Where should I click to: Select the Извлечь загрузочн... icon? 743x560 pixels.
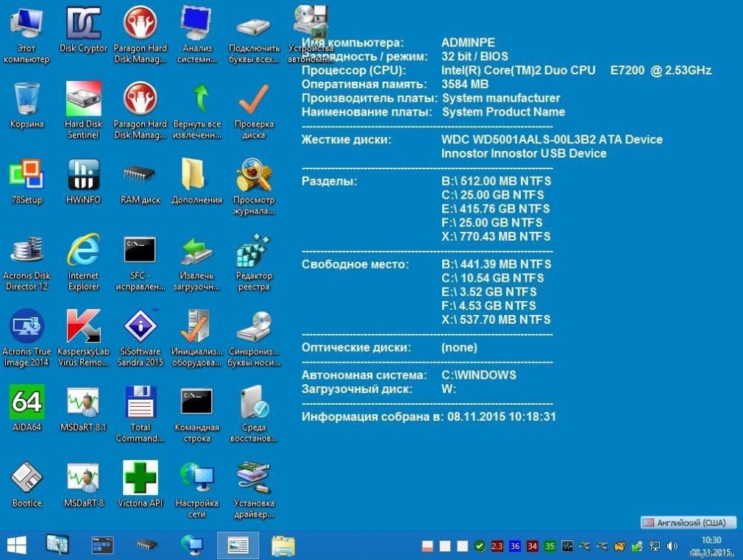click(x=197, y=263)
